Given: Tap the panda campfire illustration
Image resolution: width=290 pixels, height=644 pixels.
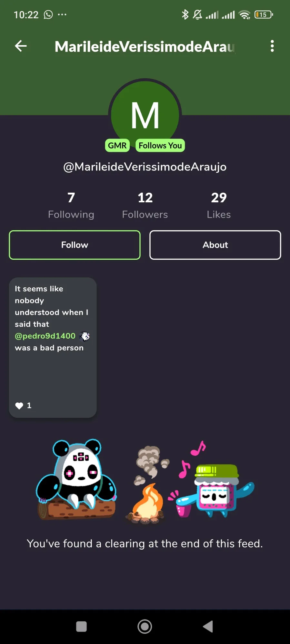Looking at the screenshot, I should point(145,479).
